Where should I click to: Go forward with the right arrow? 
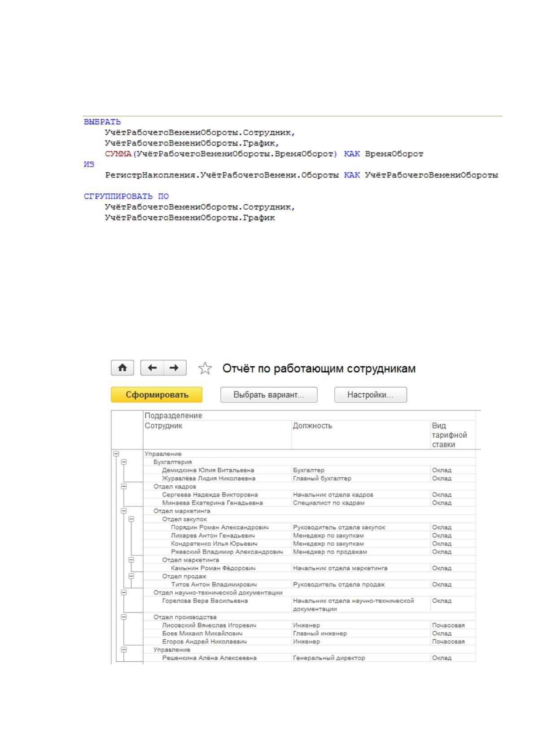point(175,368)
